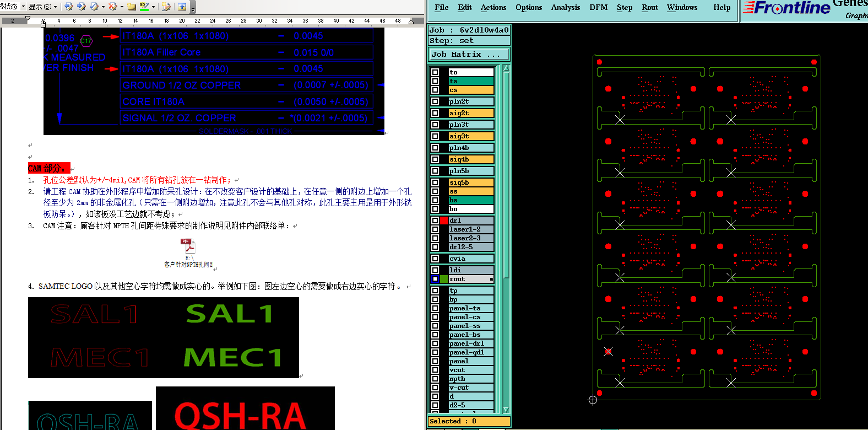The height and width of the screenshot is (430, 868).
Task: Click the Job Matrix button
Action: click(x=469, y=55)
